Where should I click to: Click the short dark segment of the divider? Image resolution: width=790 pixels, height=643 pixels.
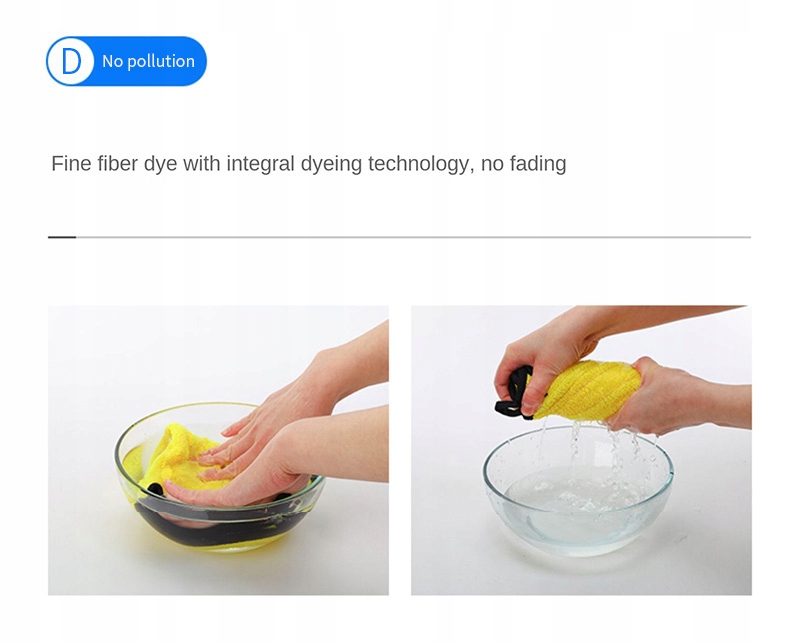point(62,237)
